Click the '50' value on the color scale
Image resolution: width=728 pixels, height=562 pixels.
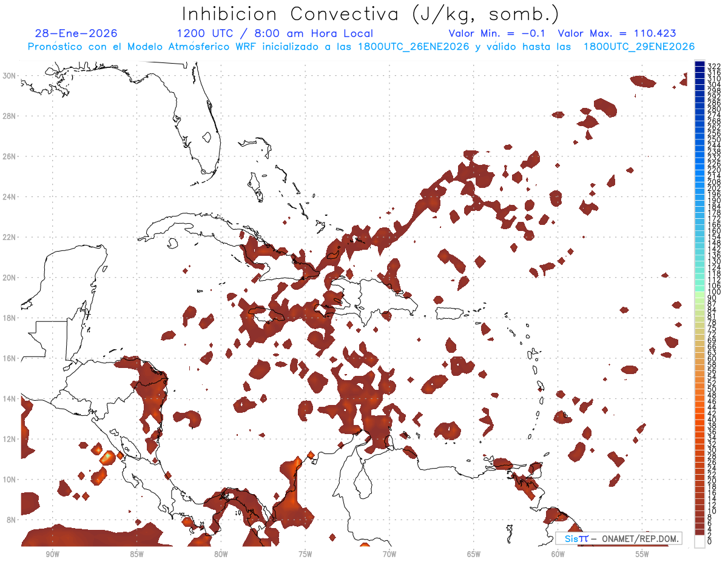pos(712,389)
